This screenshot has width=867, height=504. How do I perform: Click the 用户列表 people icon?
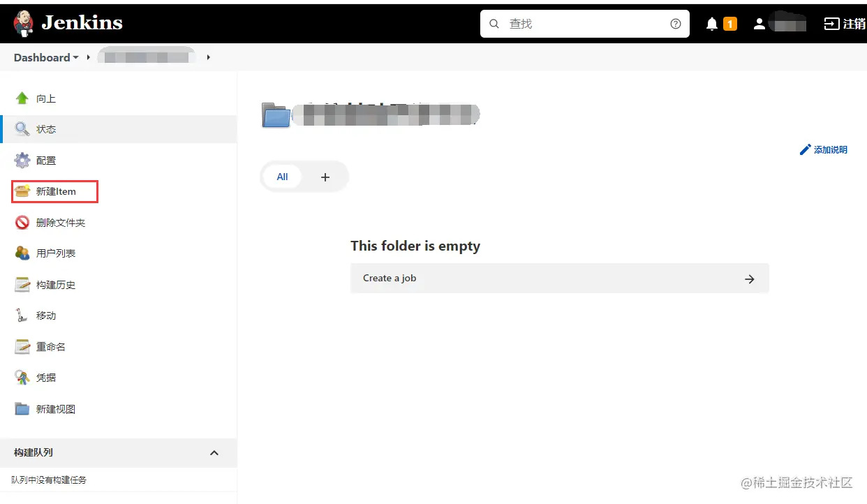tap(22, 253)
